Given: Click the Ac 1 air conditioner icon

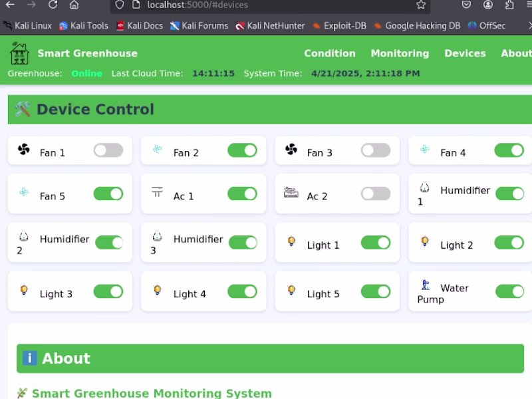Looking at the screenshot, I should pyautogui.click(x=157, y=192).
